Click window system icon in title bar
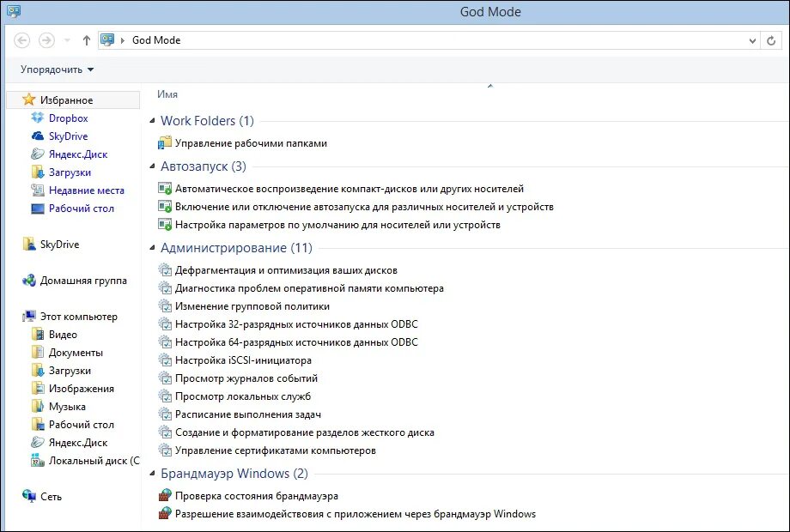This screenshot has width=790, height=532. click(x=14, y=11)
